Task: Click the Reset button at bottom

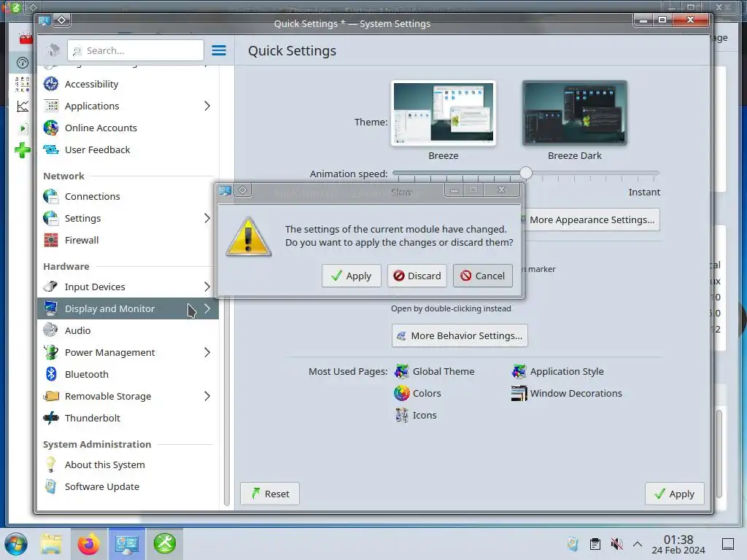Action: click(270, 494)
